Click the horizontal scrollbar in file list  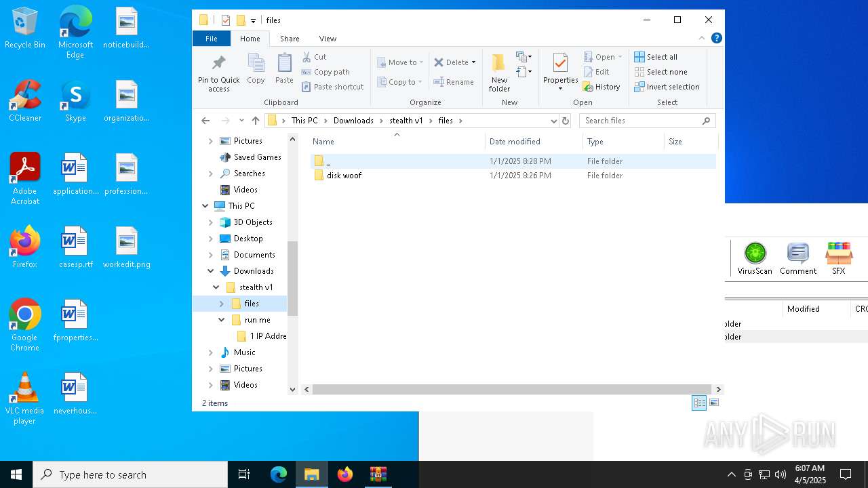pos(511,390)
